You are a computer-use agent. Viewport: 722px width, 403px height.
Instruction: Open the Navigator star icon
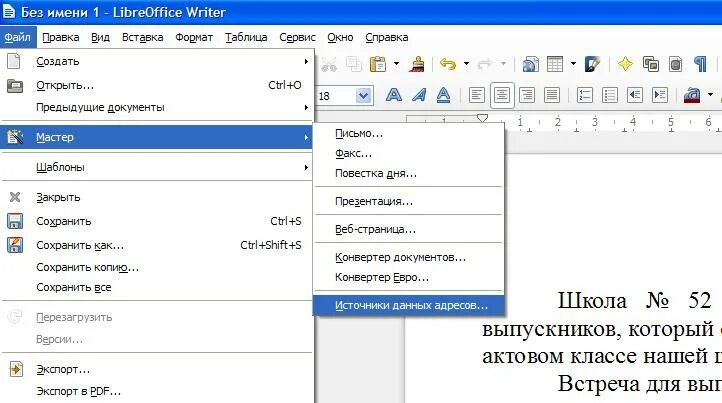point(625,64)
